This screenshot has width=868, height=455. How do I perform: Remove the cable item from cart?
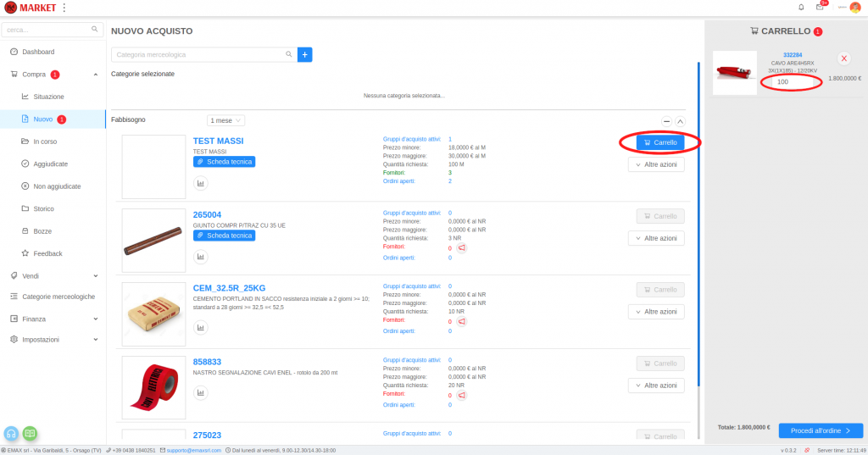tap(843, 58)
